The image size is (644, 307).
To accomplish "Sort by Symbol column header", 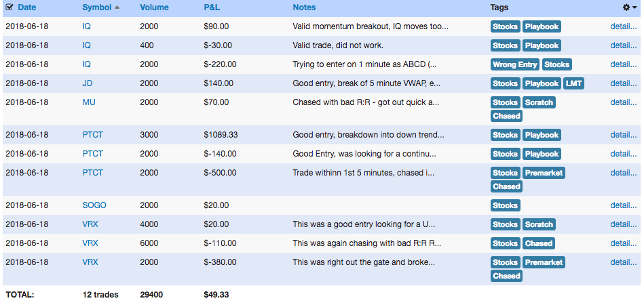I will coord(97,7).
